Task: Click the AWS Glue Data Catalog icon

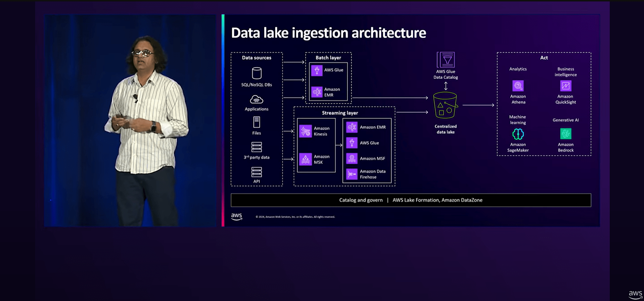Action: [446, 60]
